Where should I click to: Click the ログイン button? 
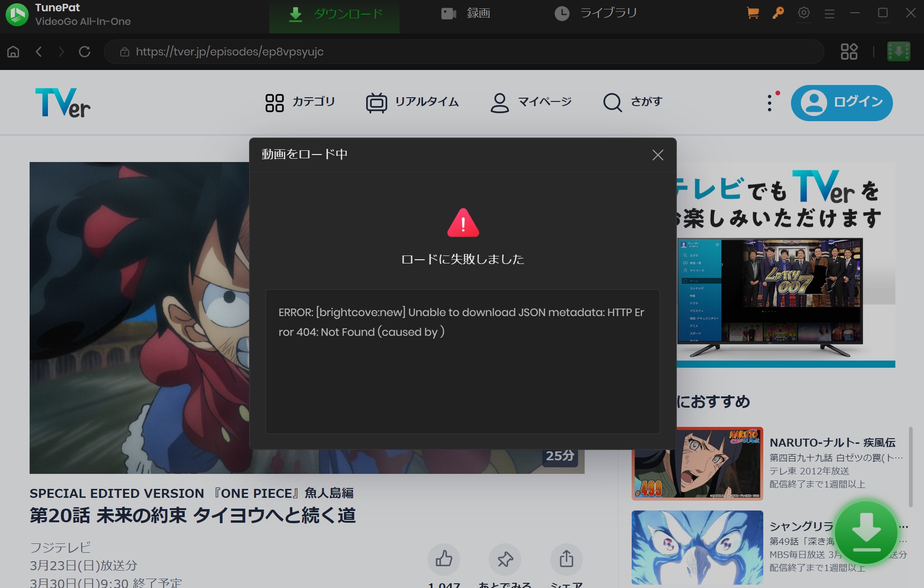842,103
